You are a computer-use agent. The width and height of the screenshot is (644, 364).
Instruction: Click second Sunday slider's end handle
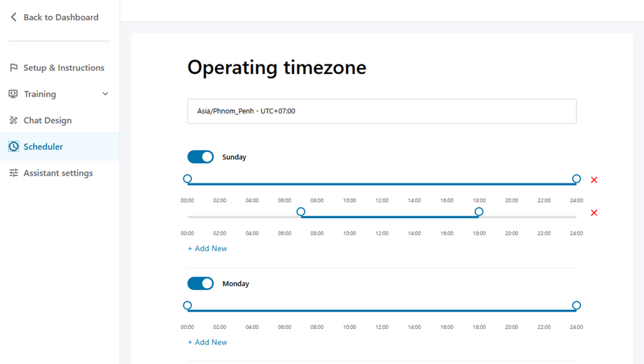[479, 211]
